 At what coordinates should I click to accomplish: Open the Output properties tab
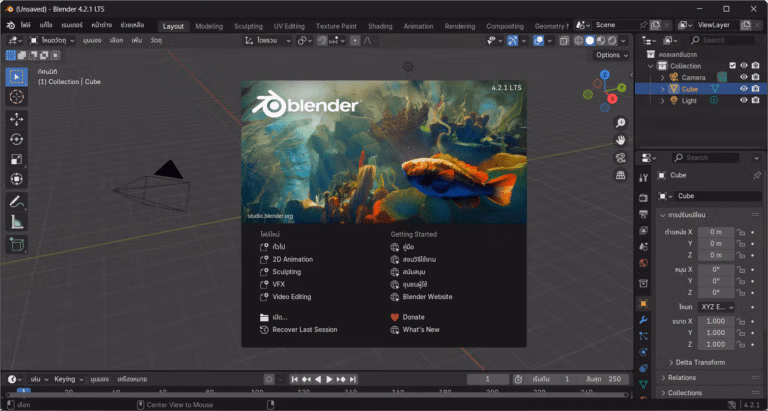tap(644, 214)
